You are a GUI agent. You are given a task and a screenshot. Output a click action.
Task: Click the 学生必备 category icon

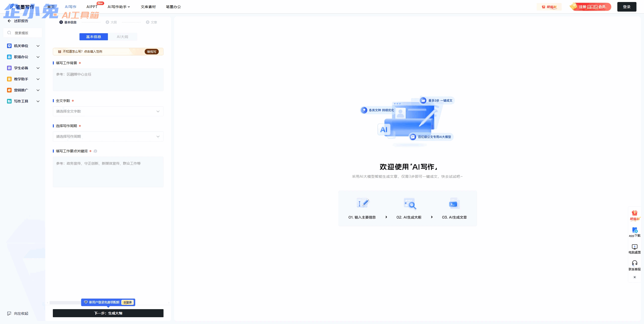point(9,68)
